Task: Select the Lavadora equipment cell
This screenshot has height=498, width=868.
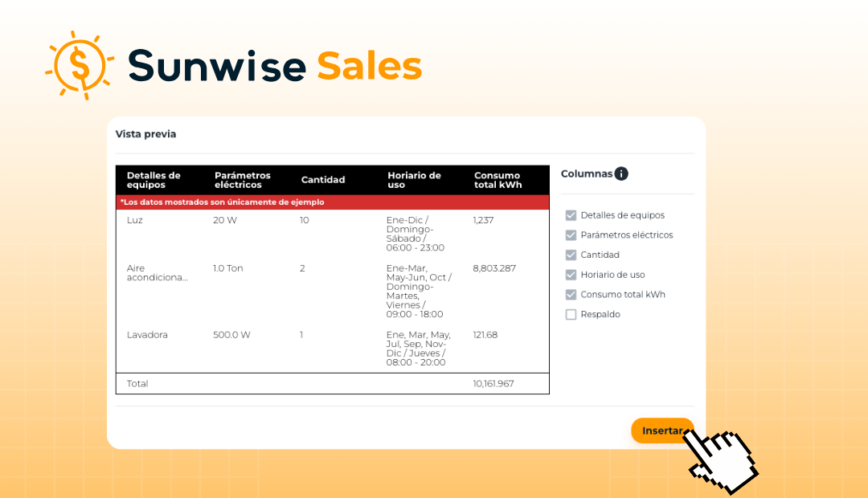Action: click(x=147, y=335)
